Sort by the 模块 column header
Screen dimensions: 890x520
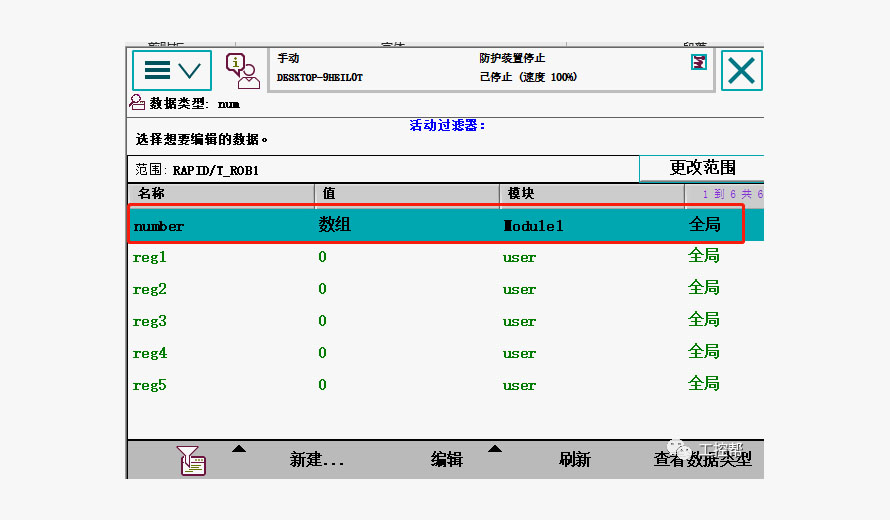click(x=592, y=194)
